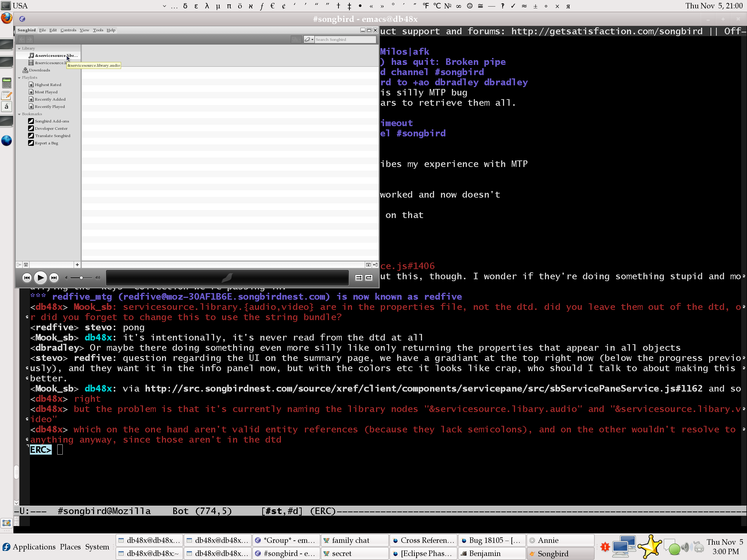This screenshot has height=560, width=747.
Task: Click the add playlist plus button
Action: click(77, 265)
